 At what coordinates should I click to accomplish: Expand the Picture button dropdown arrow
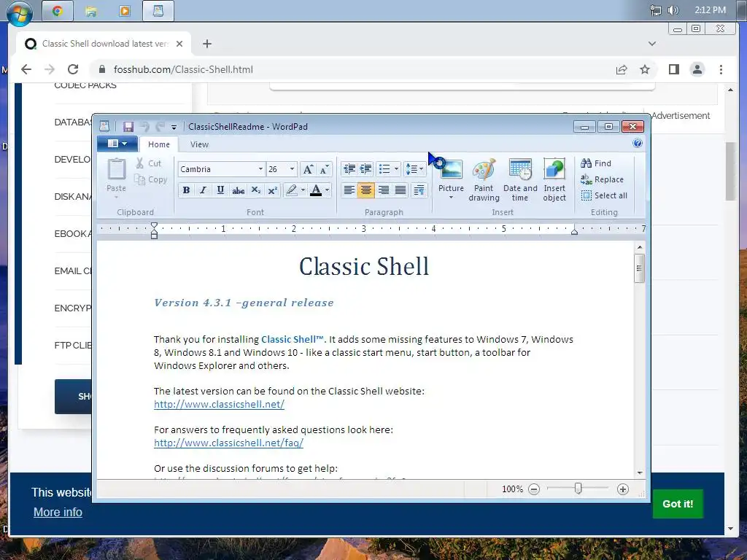pos(451,197)
